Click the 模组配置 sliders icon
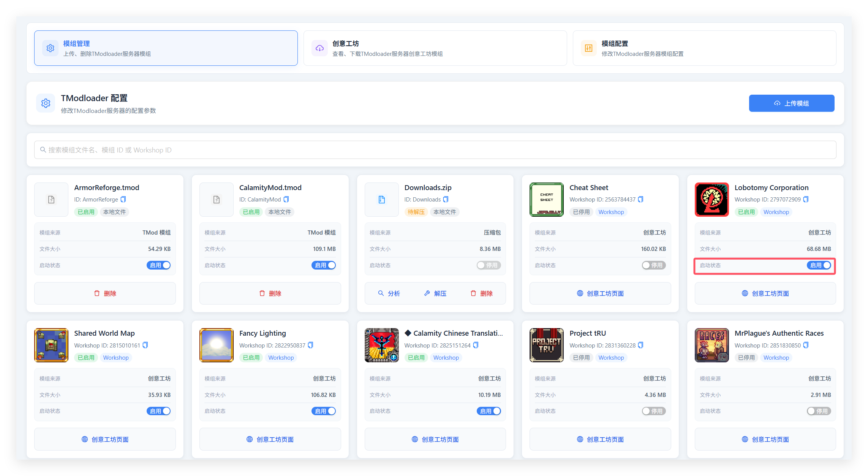868x476 pixels. (588, 48)
